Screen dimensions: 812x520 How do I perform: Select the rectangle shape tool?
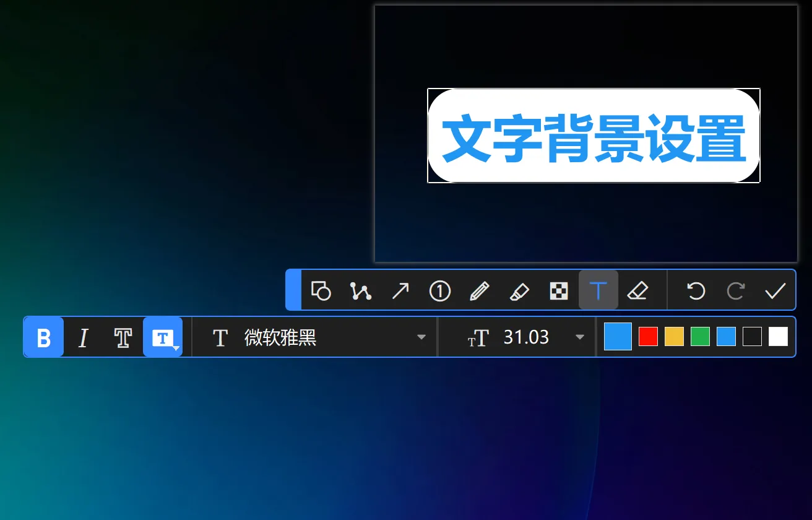[321, 290]
